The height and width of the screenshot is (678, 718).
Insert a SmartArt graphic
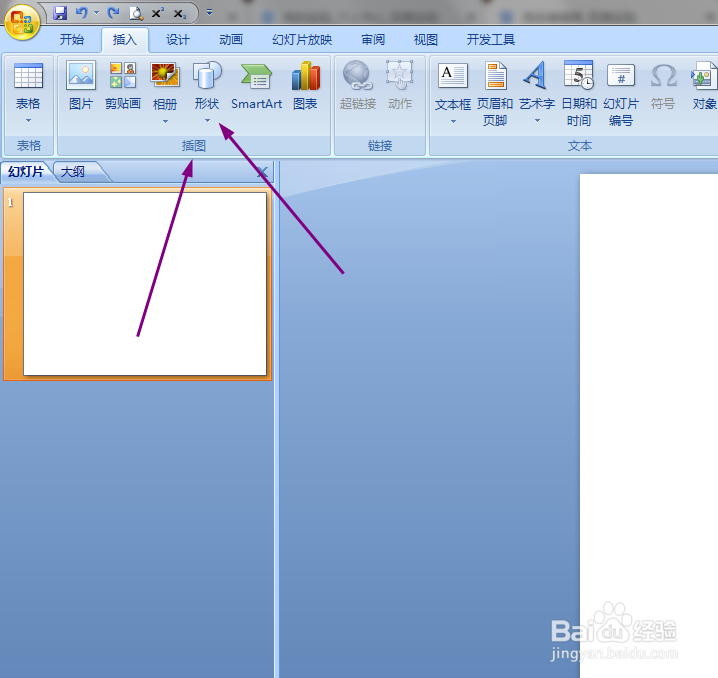256,85
